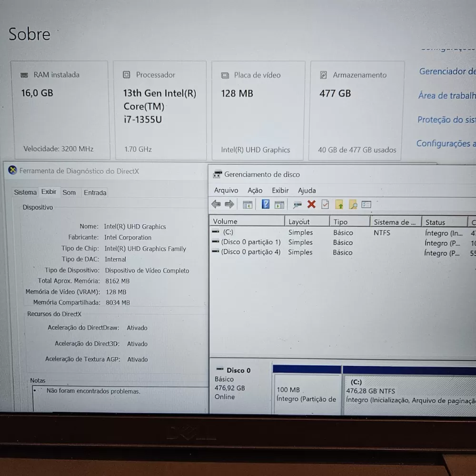The height and width of the screenshot is (476, 476).
Task: Click the folder with magnifier icon
Action: (x=353, y=205)
